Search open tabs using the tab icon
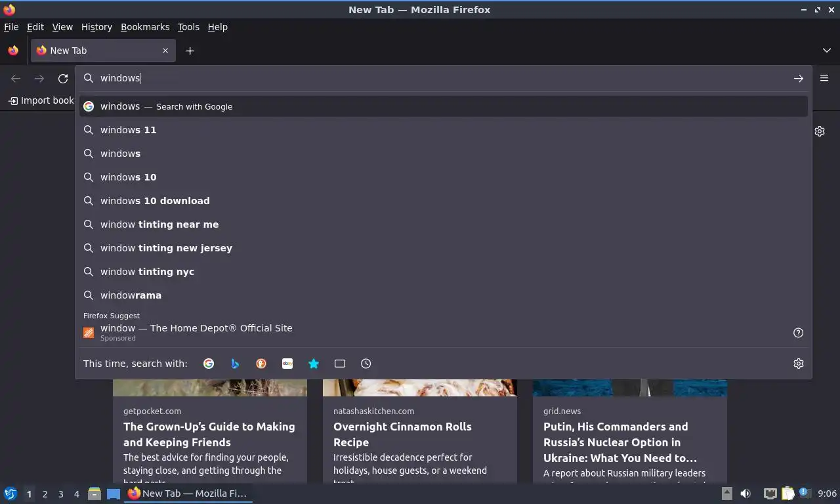The image size is (840, 504). click(340, 364)
